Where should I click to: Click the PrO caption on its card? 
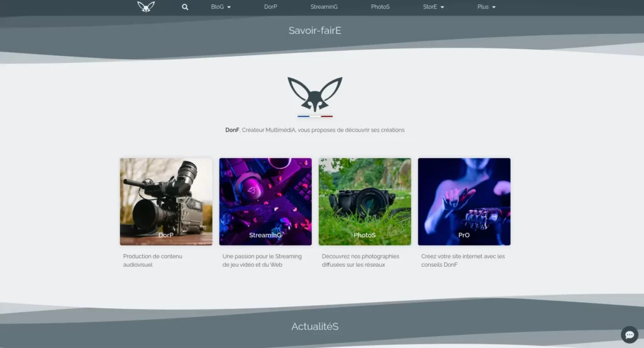tap(464, 235)
